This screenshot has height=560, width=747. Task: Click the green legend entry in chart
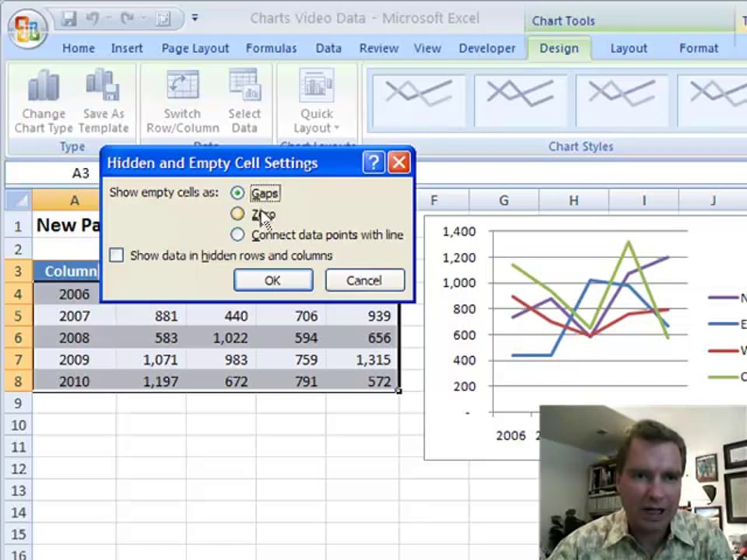coord(728,377)
